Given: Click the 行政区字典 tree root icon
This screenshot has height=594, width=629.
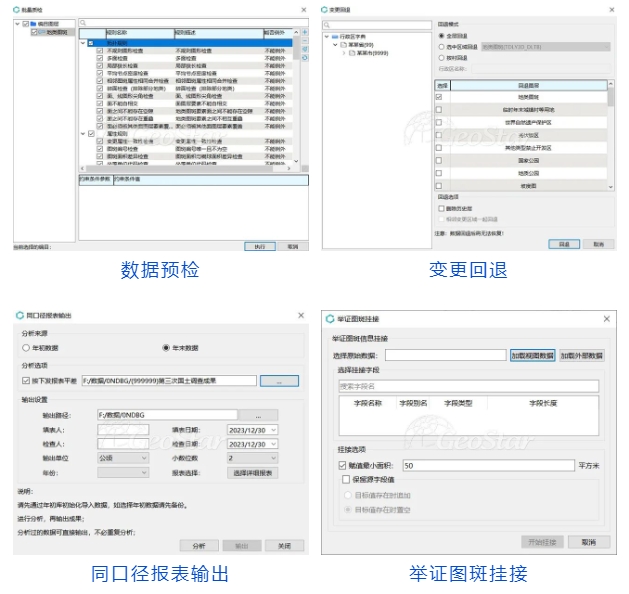Looking at the screenshot, I should click(x=335, y=36).
